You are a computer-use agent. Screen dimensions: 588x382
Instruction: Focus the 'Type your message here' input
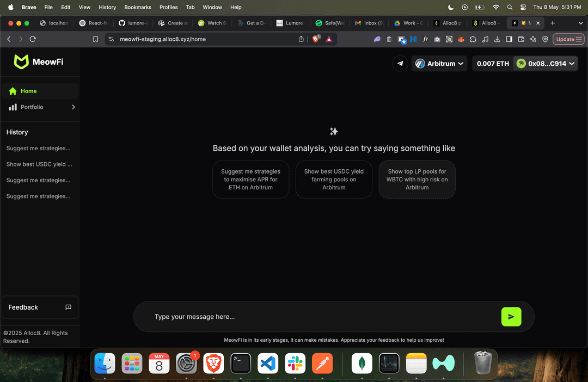(321, 317)
